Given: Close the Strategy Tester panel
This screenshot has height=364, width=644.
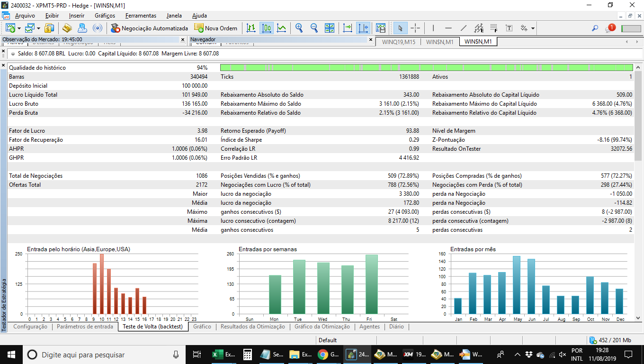Looking at the screenshot, I should click(4, 65).
